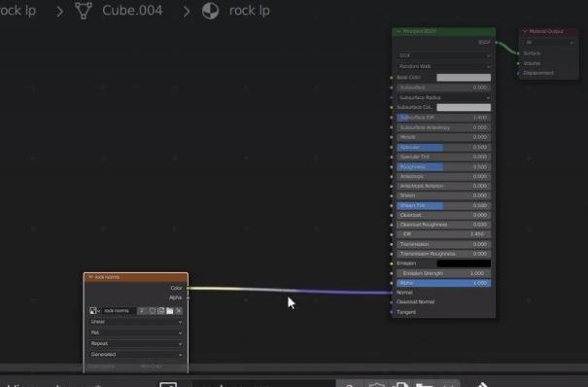Open the Flat projection dropdown
Image resolution: width=588 pixels, height=387 pixels.
tap(136, 333)
